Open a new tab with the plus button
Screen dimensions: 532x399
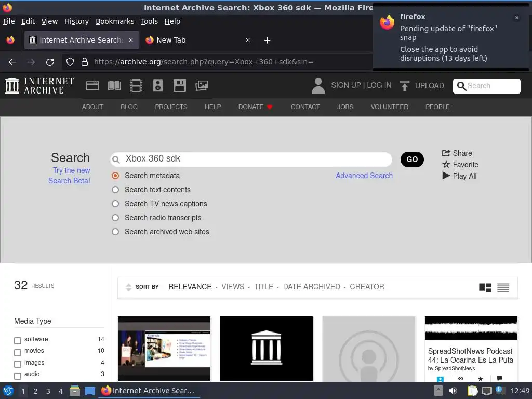tap(268, 41)
